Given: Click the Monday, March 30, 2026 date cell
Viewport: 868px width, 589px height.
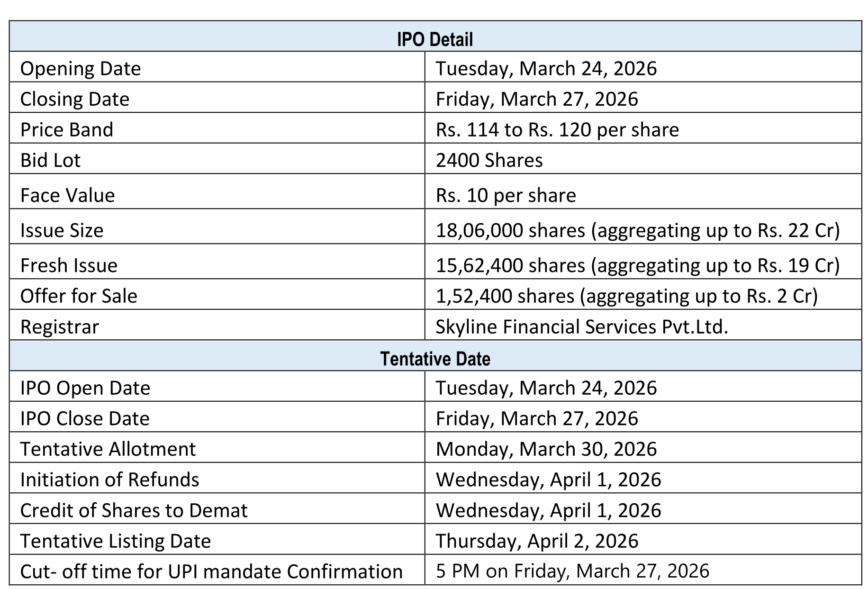Looking at the screenshot, I should 546,449.
